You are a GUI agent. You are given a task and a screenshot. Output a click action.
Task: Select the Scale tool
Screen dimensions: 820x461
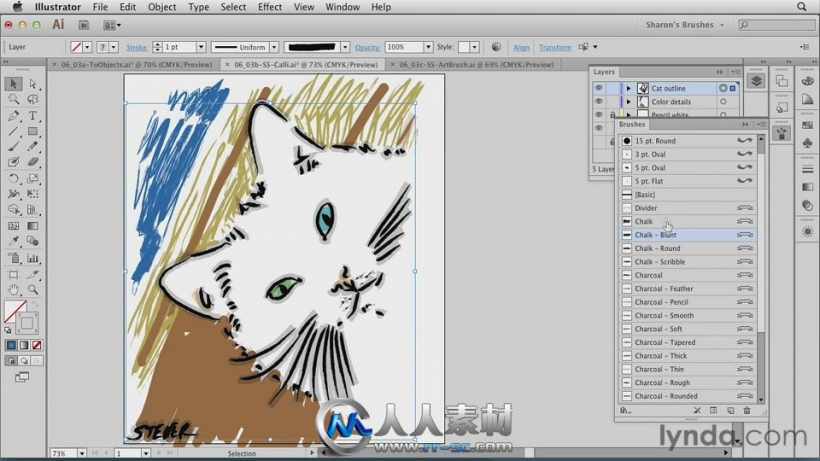pos(33,179)
